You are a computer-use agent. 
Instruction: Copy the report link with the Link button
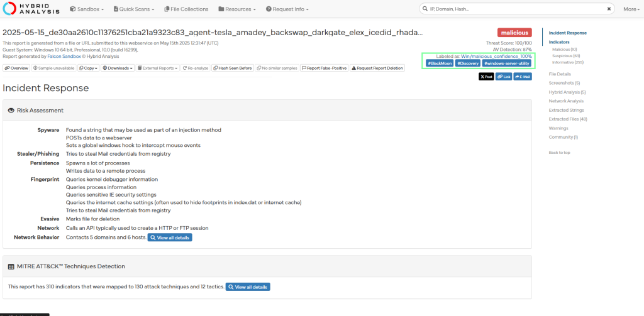point(504,77)
